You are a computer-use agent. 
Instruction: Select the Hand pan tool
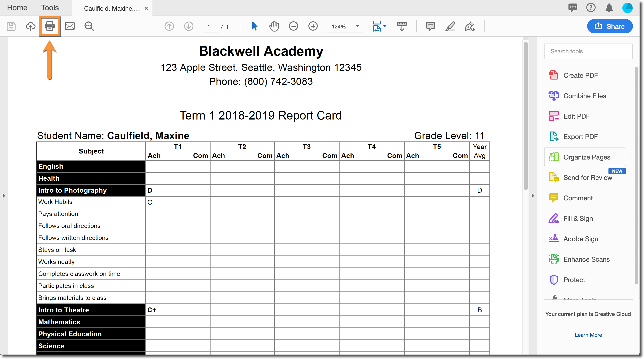pyautogui.click(x=274, y=26)
